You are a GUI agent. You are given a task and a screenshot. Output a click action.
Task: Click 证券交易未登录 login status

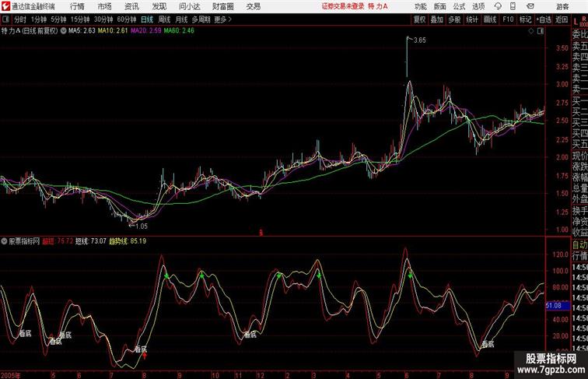point(343,6)
